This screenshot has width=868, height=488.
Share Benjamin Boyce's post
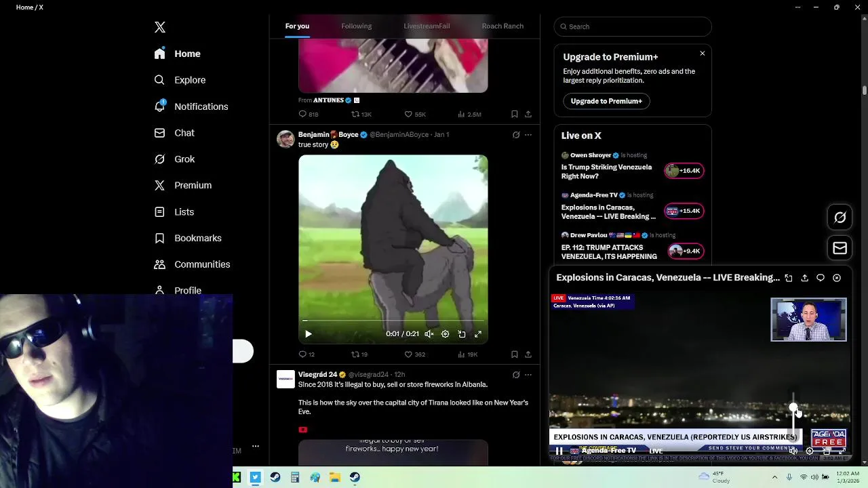[x=528, y=354]
